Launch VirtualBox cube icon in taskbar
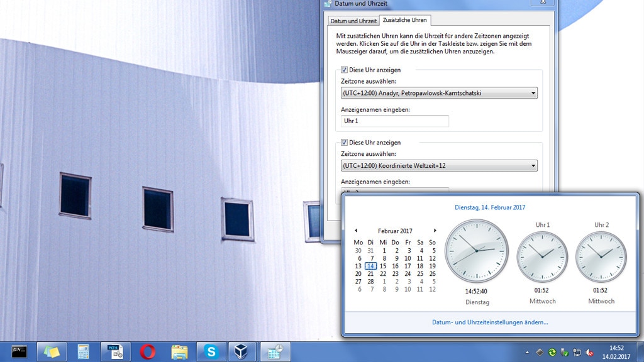This screenshot has width=644, height=362. [241, 352]
